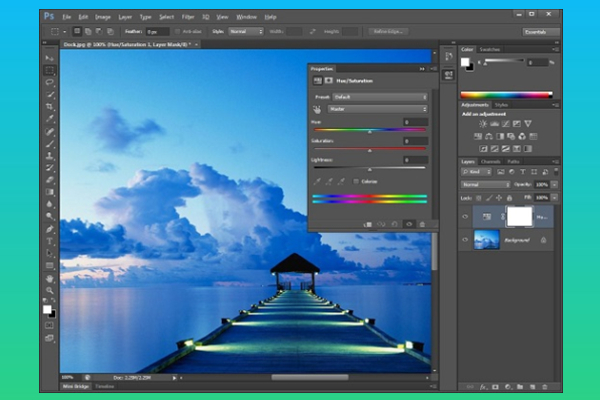Toggle visibility of the Hue/Saturation layer

(x=466, y=215)
